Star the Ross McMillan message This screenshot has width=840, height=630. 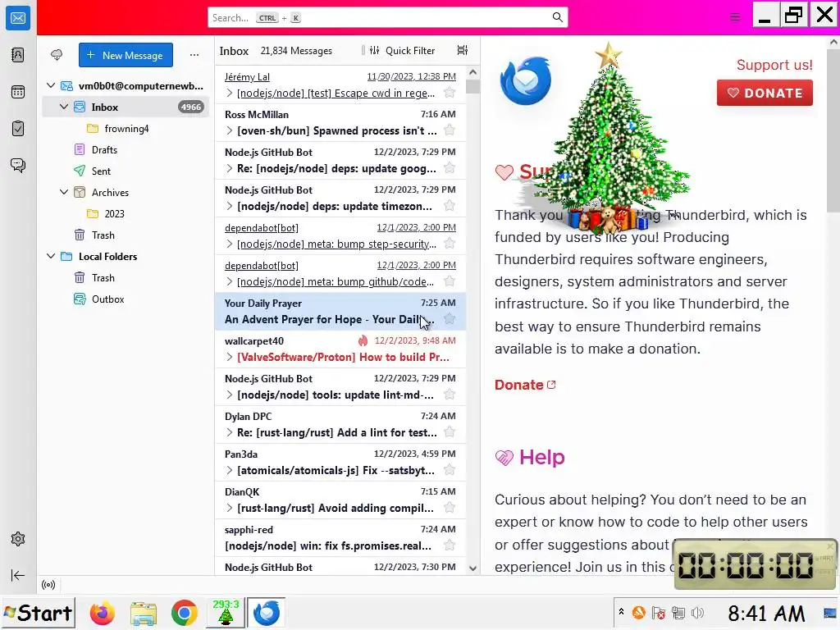(x=450, y=130)
